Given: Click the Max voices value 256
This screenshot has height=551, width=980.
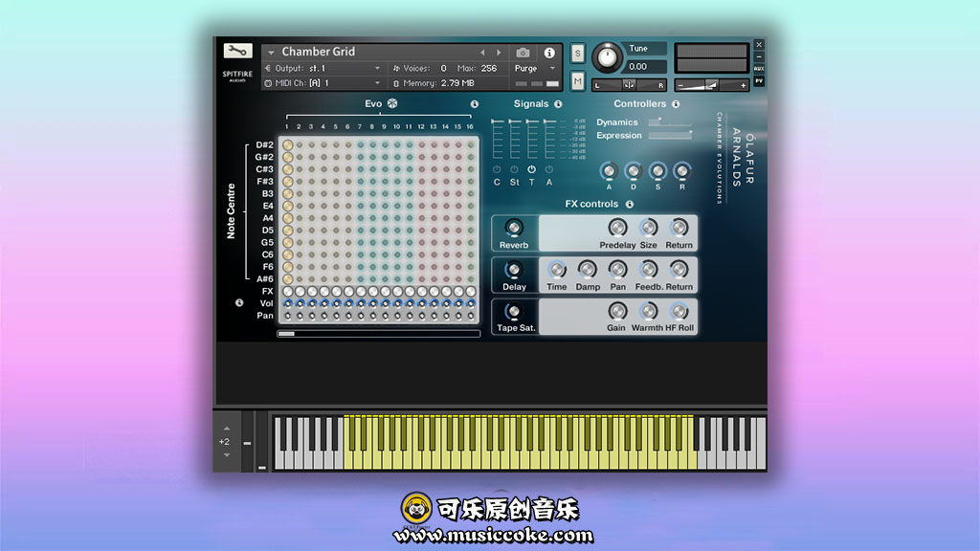Looking at the screenshot, I should click(x=489, y=68).
